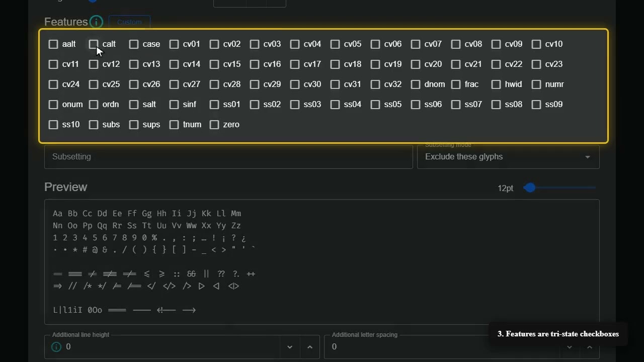This screenshot has width=644, height=362.
Task: Enable the ss09 checkbox
Action: [x=536, y=105]
